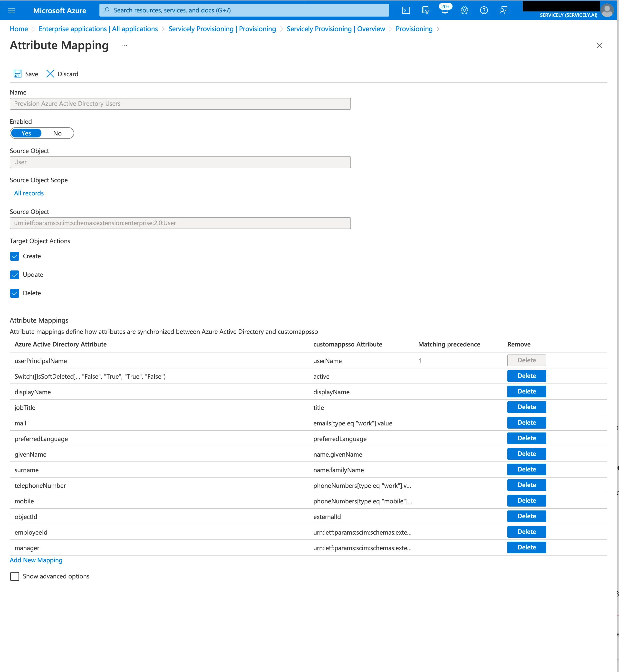619x672 pixels.
Task: Open the Directories and subscriptions filter icon
Action: [425, 10]
